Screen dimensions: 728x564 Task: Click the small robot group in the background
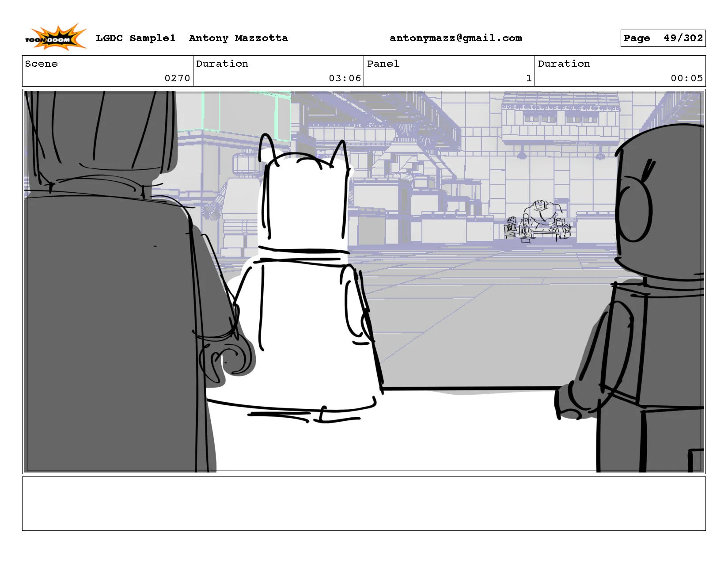(538, 221)
